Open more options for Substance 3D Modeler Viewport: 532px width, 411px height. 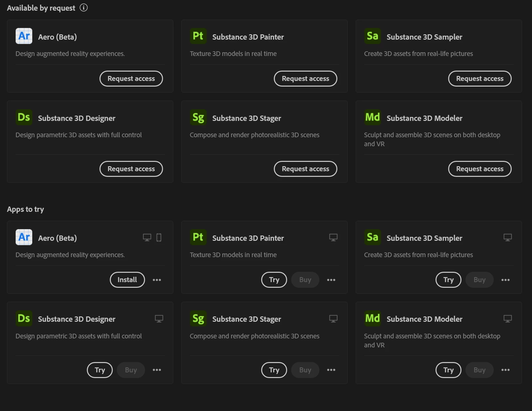[506, 370]
